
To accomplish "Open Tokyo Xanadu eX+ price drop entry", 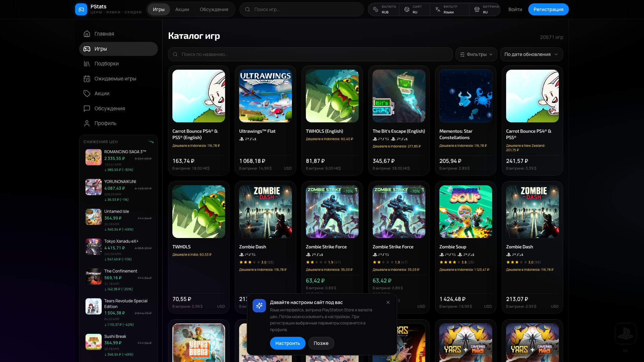I will pyautogui.click(x=118, y=250).
